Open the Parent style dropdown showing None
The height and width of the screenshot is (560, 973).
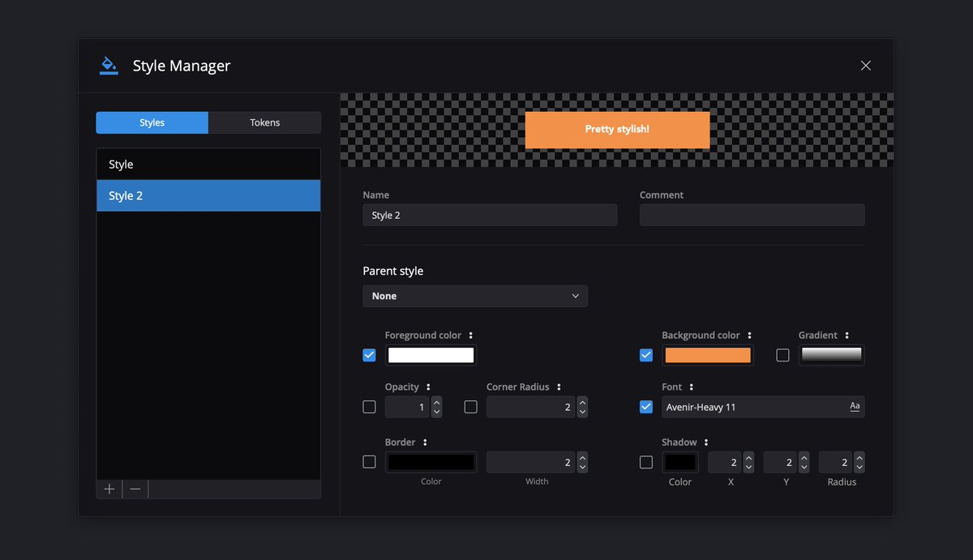475,296
